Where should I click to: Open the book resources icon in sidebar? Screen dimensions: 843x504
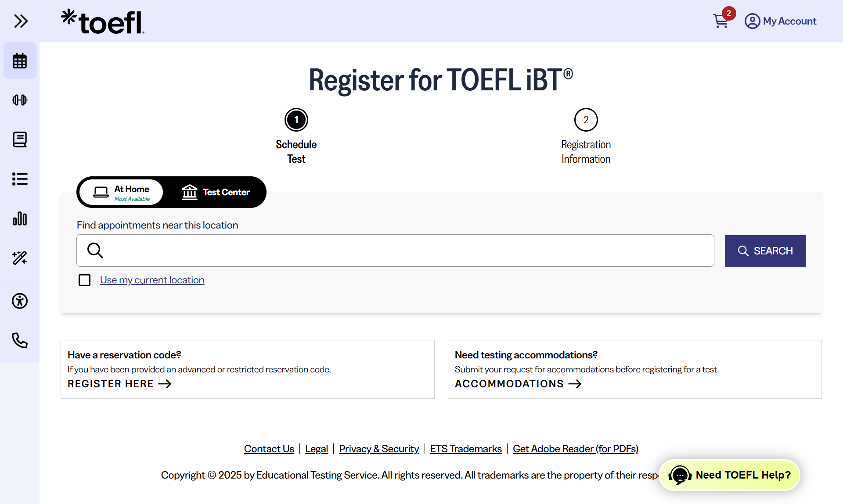[x=20, y=139]
